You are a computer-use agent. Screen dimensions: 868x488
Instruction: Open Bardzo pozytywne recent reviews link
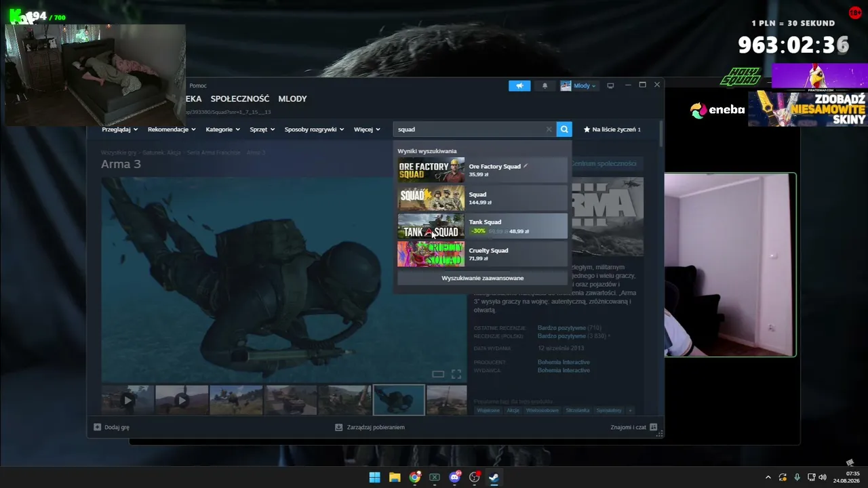pyautogui.click(x=561, y=328)
